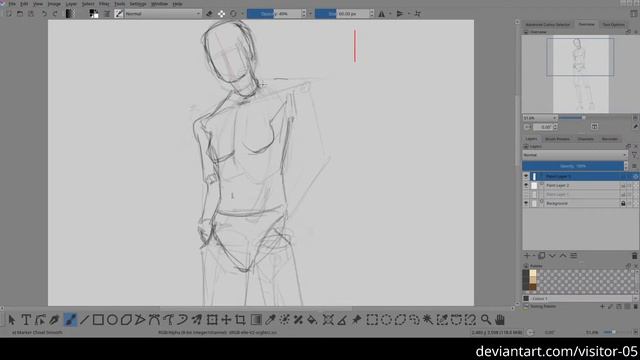Expand vertical mirror options arrow
The height and width of the screenshot is (360, 640).
(409, 13)
